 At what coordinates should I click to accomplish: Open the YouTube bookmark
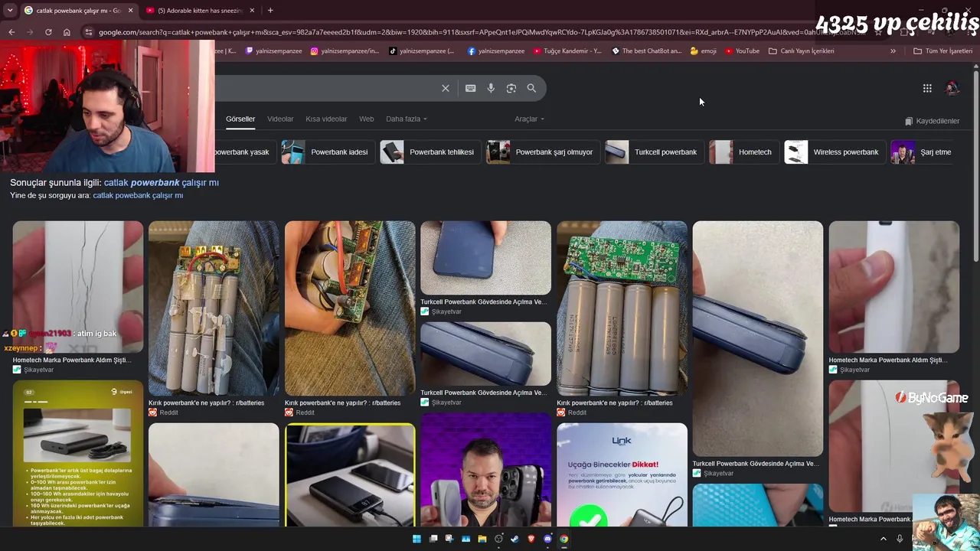point(742,51)
